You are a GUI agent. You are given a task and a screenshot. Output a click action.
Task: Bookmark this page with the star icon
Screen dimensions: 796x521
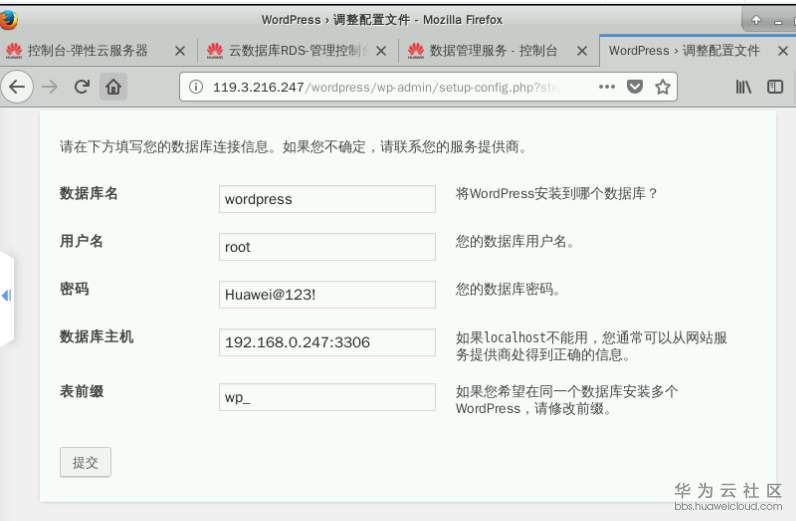point(662,87)
